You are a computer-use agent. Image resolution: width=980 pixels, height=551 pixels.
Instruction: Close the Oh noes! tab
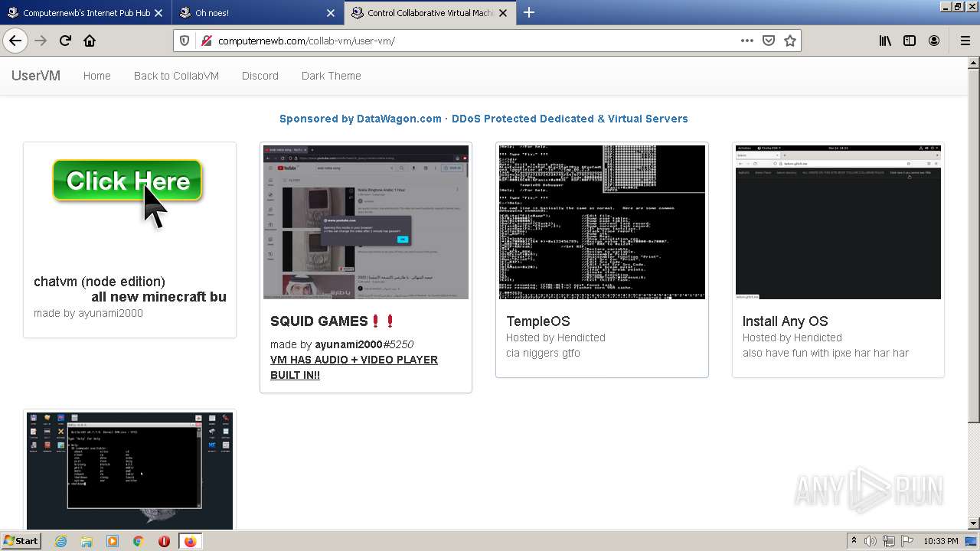coord(331,13)
